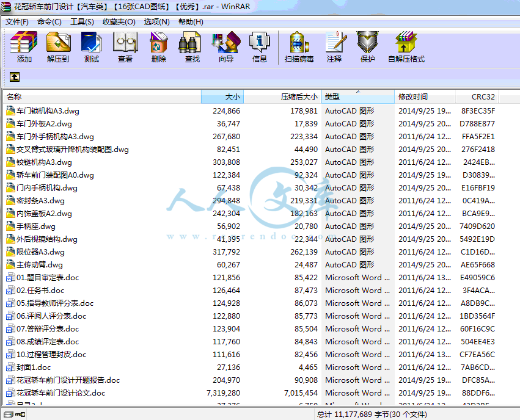Sort by the 名称 column header

[102, 96]
